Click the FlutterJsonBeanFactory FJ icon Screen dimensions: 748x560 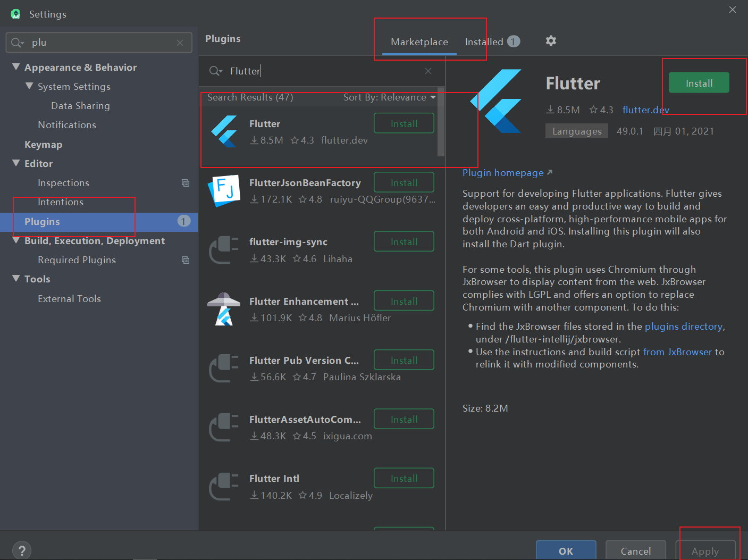[224, 191]
